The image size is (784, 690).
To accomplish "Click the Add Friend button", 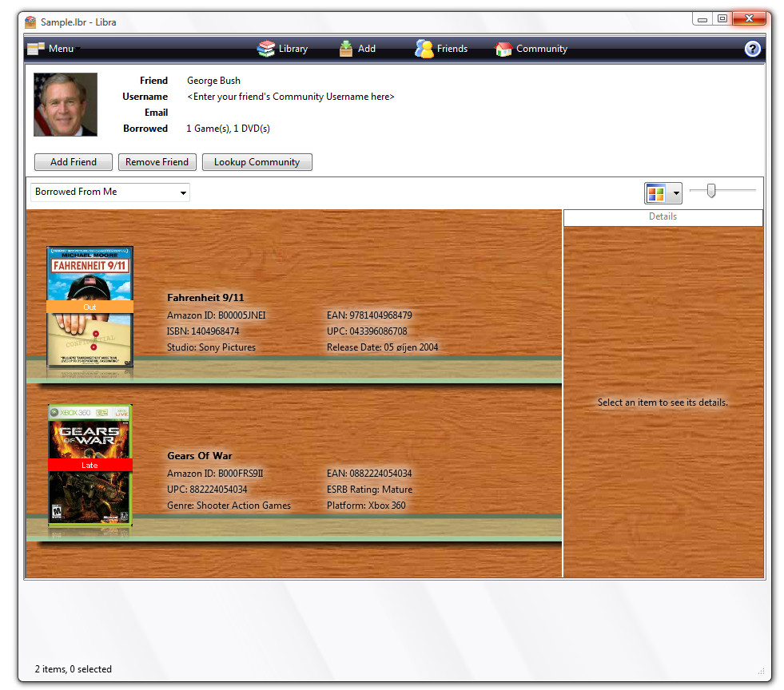I will pyautogui.click(x=74, y=162).
